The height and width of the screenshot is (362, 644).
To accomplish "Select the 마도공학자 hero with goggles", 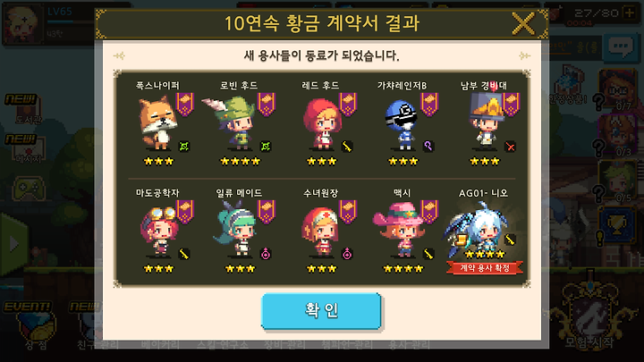I will (158, 232).
